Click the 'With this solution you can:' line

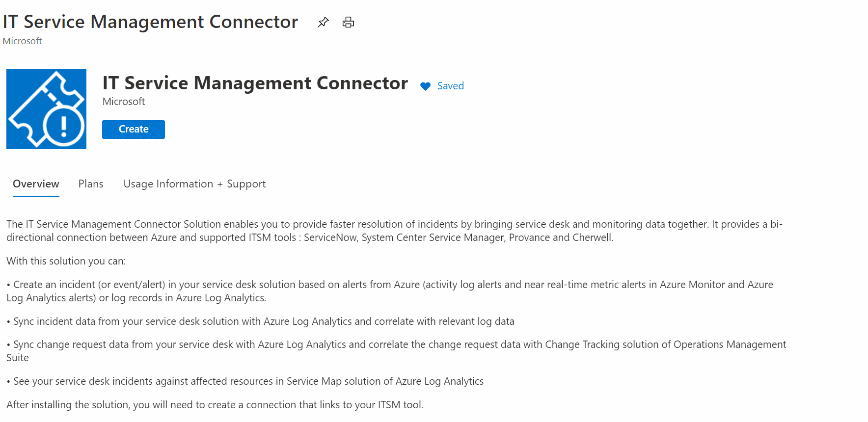66,261
